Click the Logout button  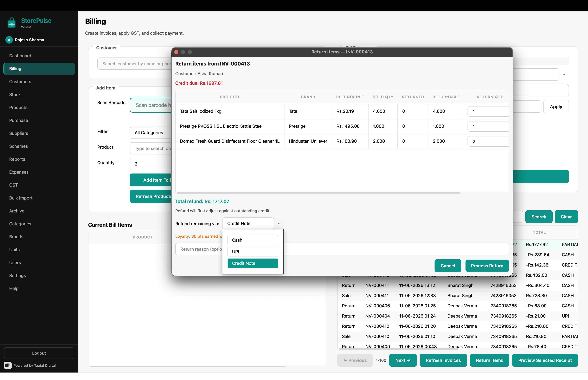click(x=39, y=353)
